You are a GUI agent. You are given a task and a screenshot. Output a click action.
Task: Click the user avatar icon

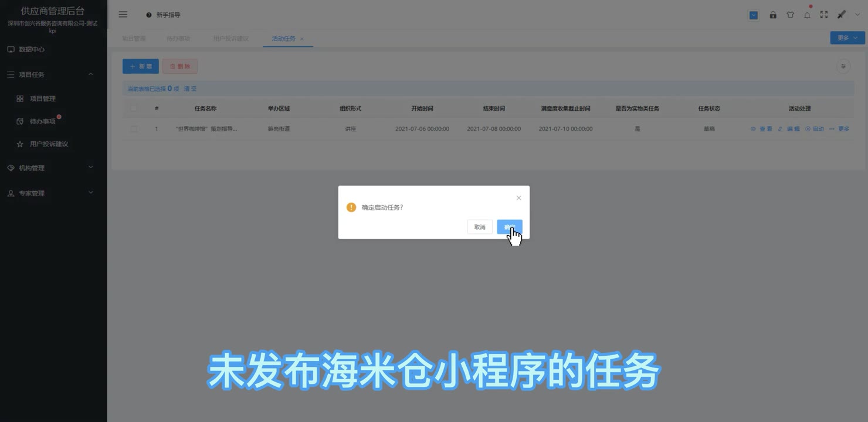tap(842, 15)
